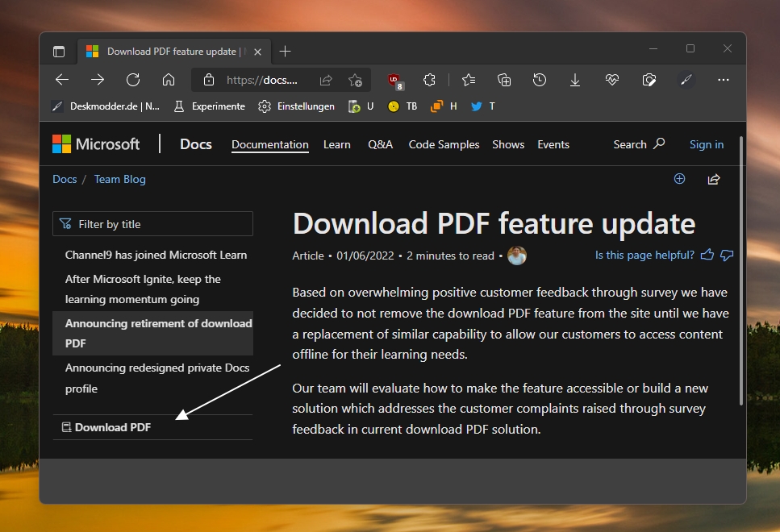Go forward with the forward arrow
The image size is (780, 532).
point(98,80)
